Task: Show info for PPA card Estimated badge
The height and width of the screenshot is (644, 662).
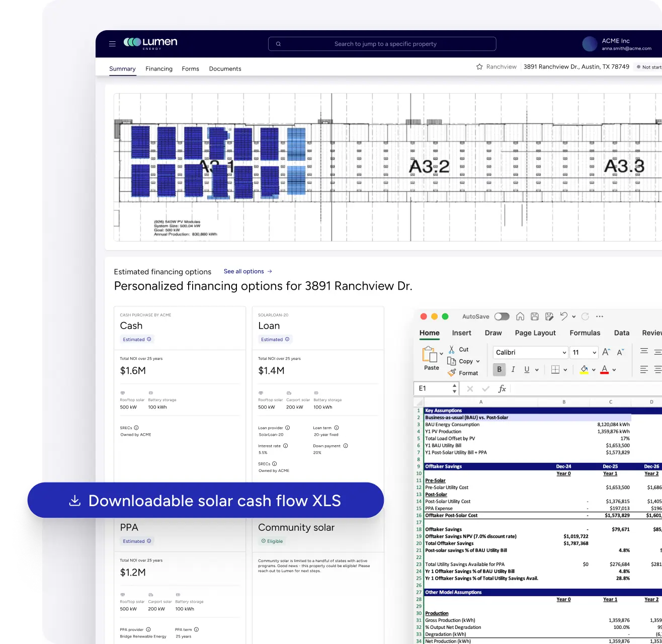Action: [149, 541]
